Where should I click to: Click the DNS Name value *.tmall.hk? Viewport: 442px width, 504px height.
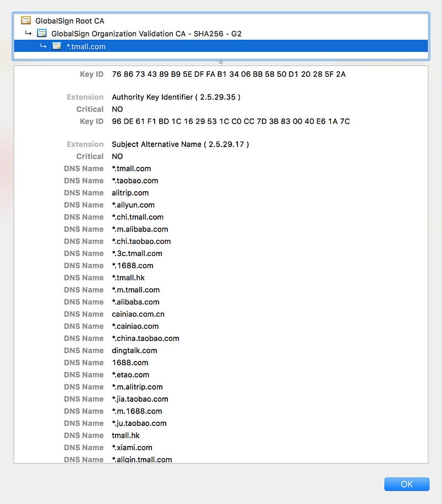click(128, 278)
